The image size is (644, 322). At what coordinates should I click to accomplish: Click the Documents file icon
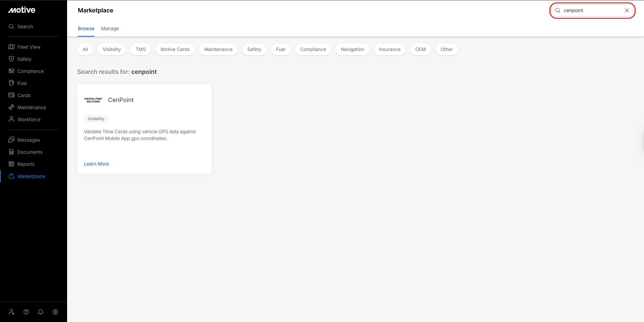tap(11, 152)
